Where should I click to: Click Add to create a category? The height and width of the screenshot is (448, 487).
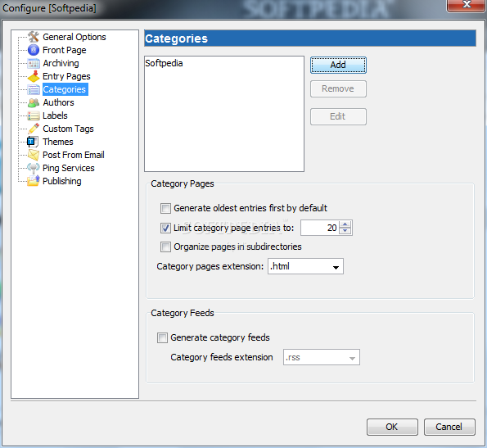click(338, 66)
